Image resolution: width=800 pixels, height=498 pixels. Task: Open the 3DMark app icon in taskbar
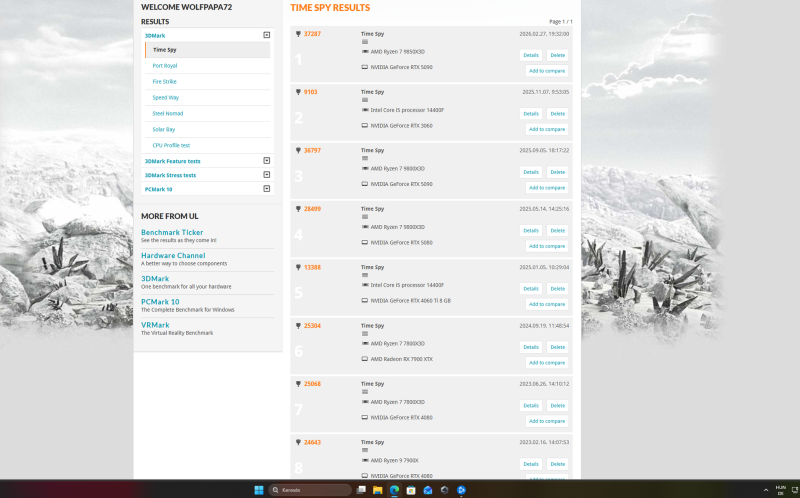pos(444,490)
